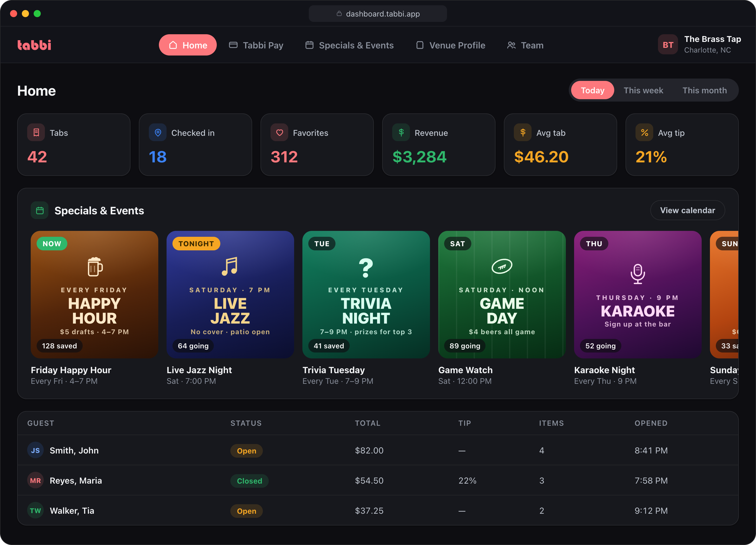Click the Favorites value 312
This screenshot has width=756, height=545.
[x=284, y=157]
